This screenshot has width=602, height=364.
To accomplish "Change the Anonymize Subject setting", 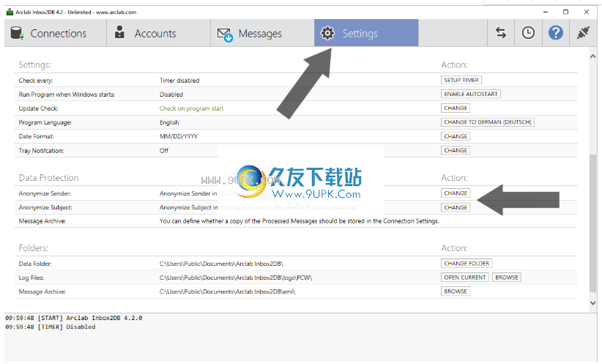I will coord(456,207).
